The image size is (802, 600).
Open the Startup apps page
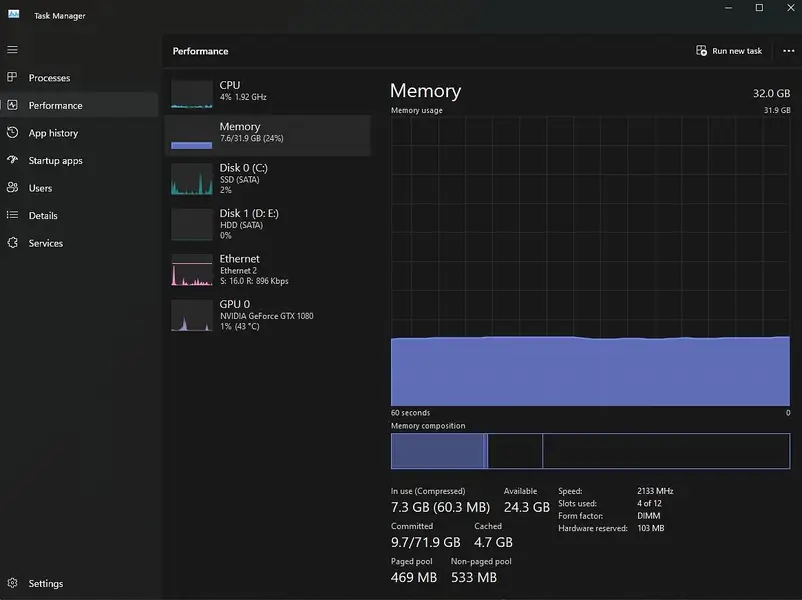pyautogui.click(x=79, y=161)
